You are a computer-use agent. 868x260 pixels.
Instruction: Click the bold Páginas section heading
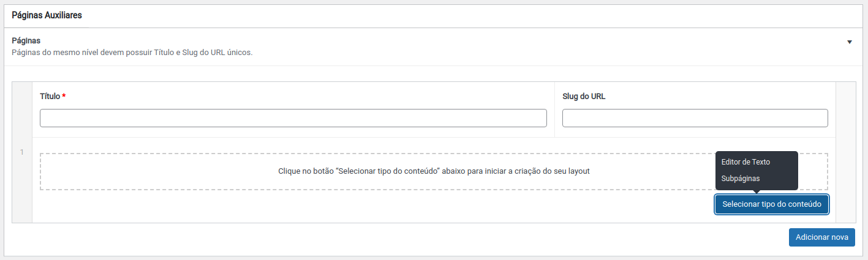tap(26, 40)
